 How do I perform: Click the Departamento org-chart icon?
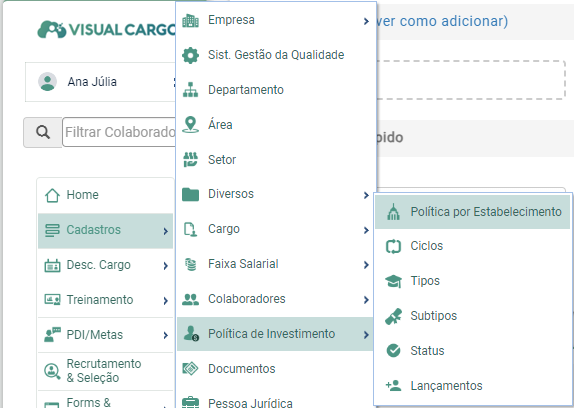[190, 90]
